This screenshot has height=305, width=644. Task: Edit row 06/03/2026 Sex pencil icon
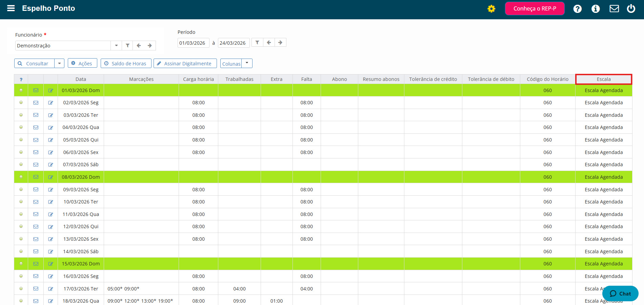click(x=51, y=152)
